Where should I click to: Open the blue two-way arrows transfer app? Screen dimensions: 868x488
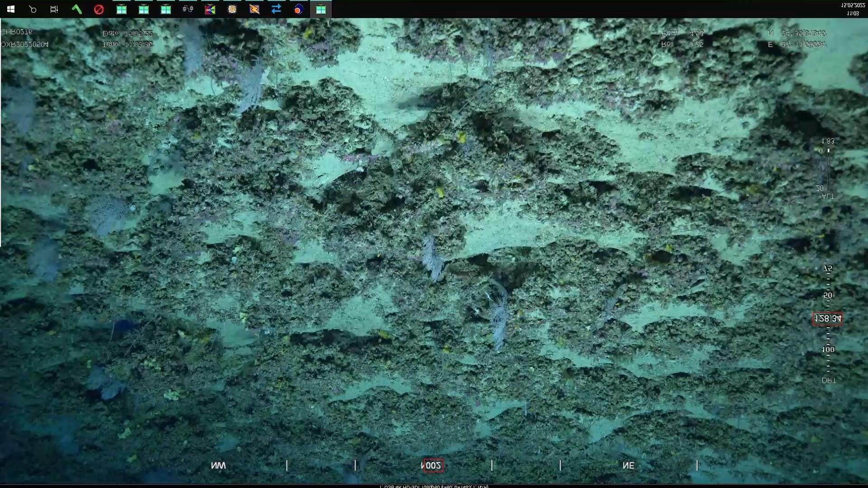[x=276, y=9]
